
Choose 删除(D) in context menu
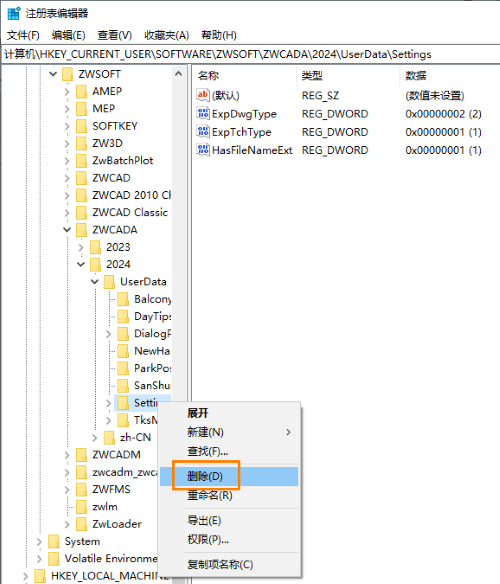pyautogui.click(x=229, y=476)
